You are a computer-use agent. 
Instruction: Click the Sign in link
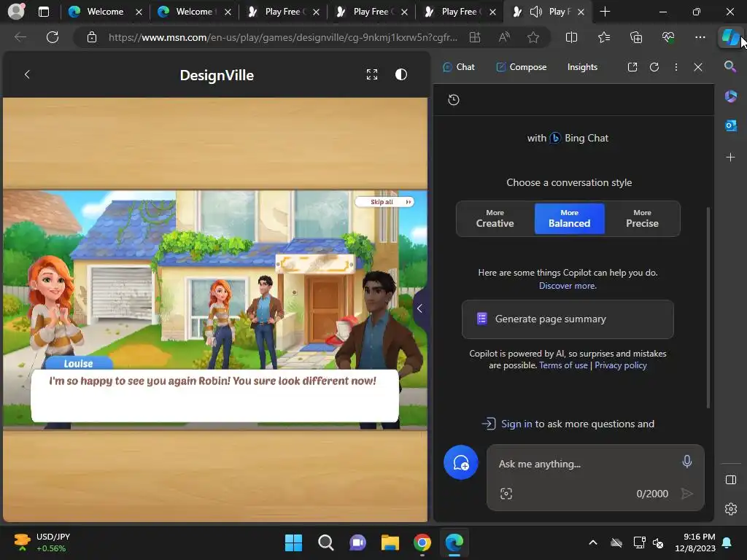coord(516,424)
